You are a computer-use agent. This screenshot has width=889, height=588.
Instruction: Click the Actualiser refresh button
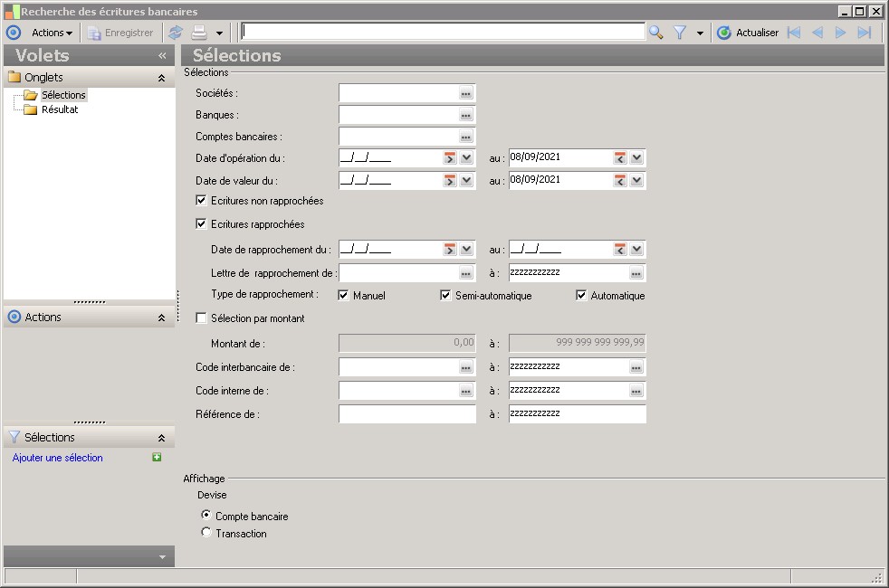pyautogui.click(x=748, y=33)
